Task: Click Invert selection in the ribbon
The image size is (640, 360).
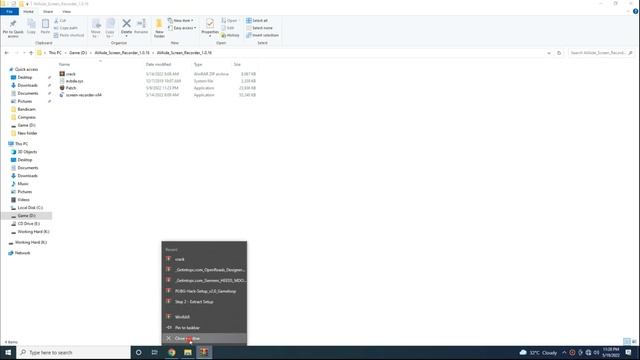Action: coord(262,35)
